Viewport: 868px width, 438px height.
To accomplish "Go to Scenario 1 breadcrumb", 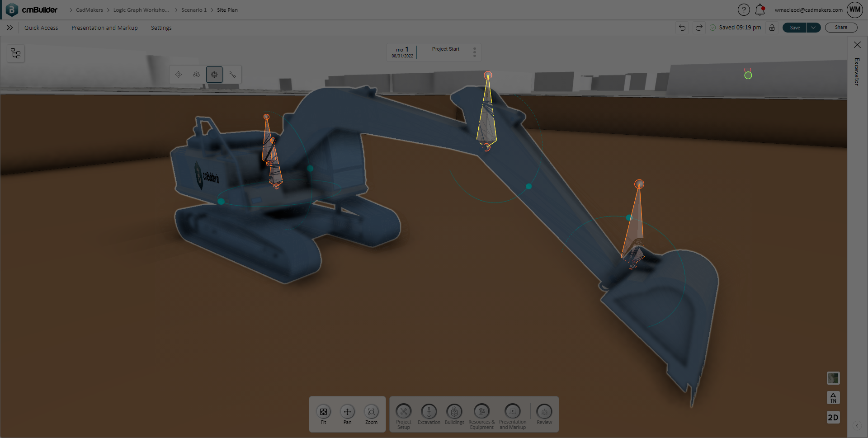I will click(194, 10).
